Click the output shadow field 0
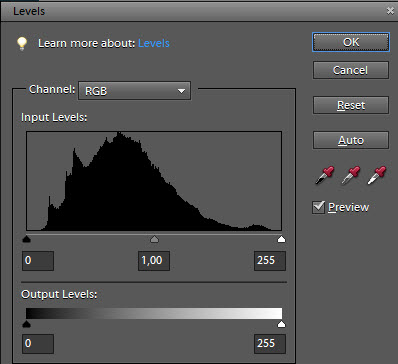 pyautogui.click(x=38, y=344)
